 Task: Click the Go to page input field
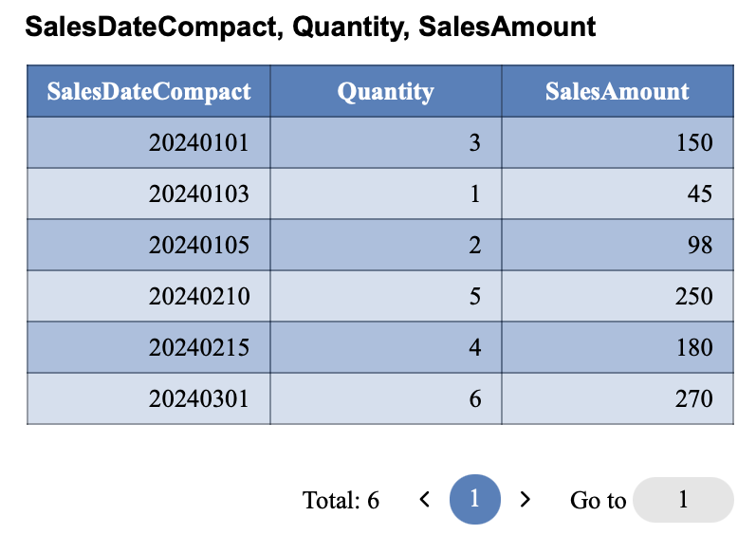(683, 500)
